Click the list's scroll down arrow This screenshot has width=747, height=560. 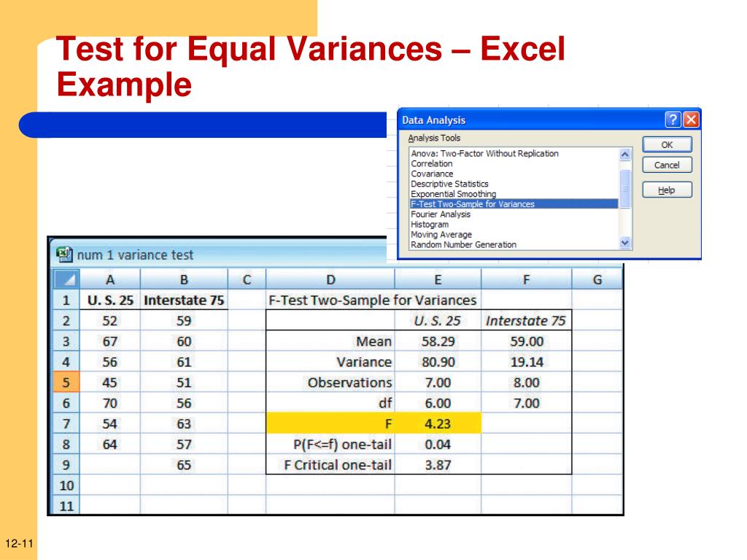(625, 243)
